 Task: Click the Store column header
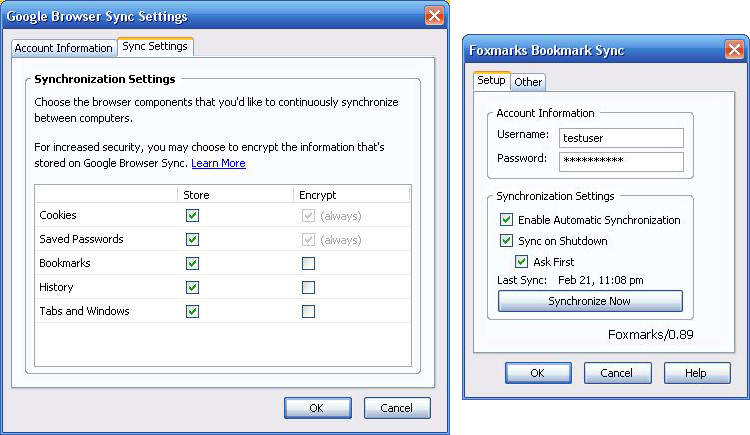click(x=235, y=195)
